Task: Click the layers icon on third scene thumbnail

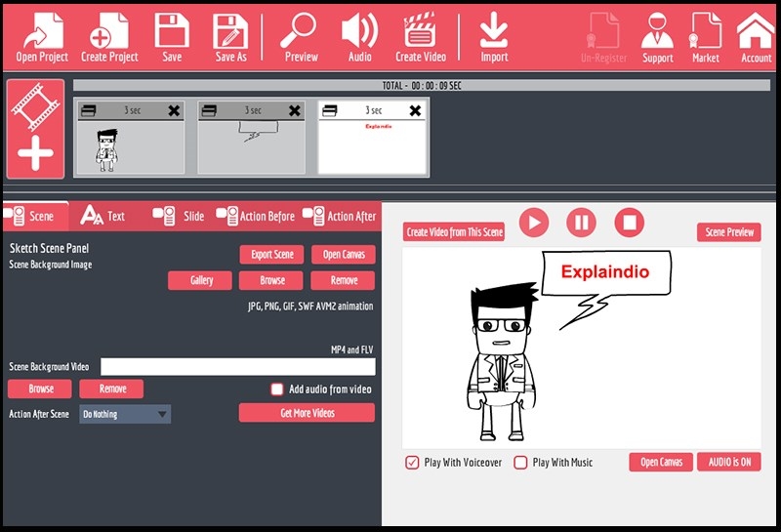Action: (330, 110)
